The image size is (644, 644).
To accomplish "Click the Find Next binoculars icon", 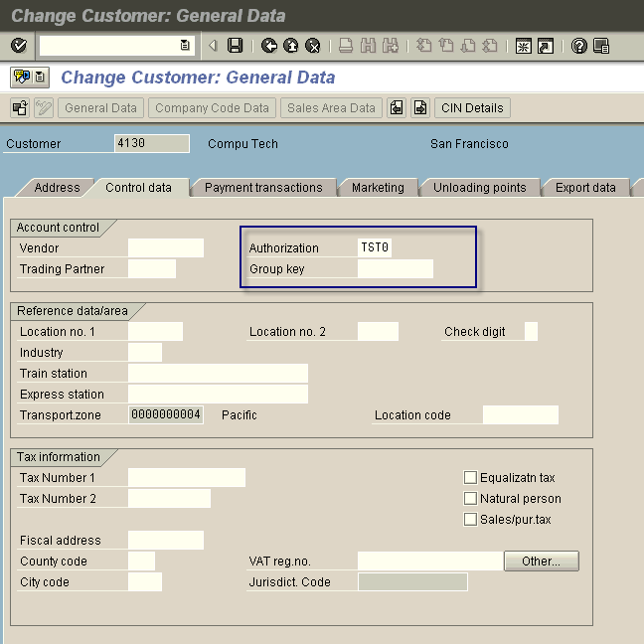I will tap(391, 46).
